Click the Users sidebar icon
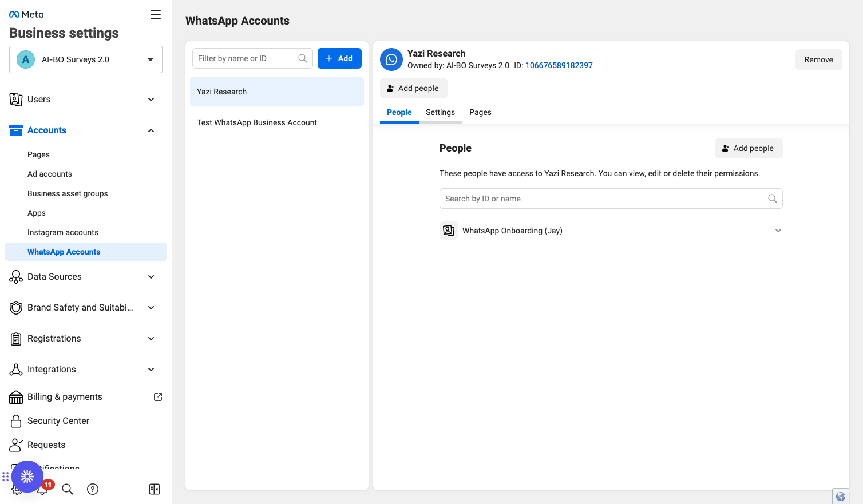Image resolution: width=863 pixels, height=504 pixels. click(16, 100)
